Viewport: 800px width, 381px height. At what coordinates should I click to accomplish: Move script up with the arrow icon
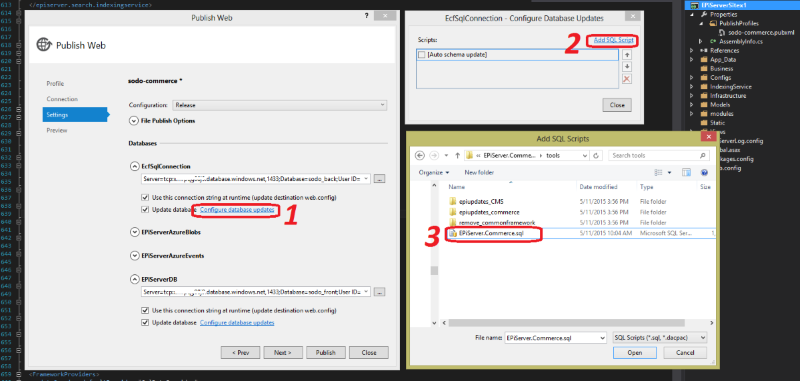pos(627,55)
